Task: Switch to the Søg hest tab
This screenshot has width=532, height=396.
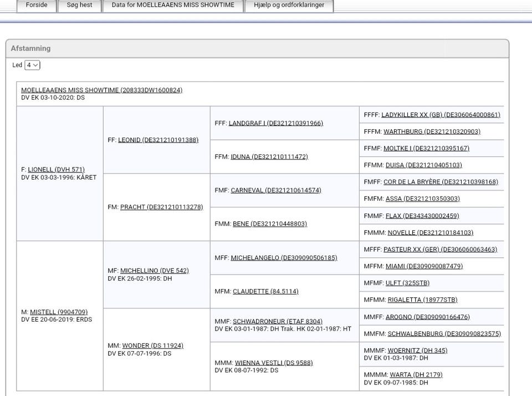Action: (79, 5)
